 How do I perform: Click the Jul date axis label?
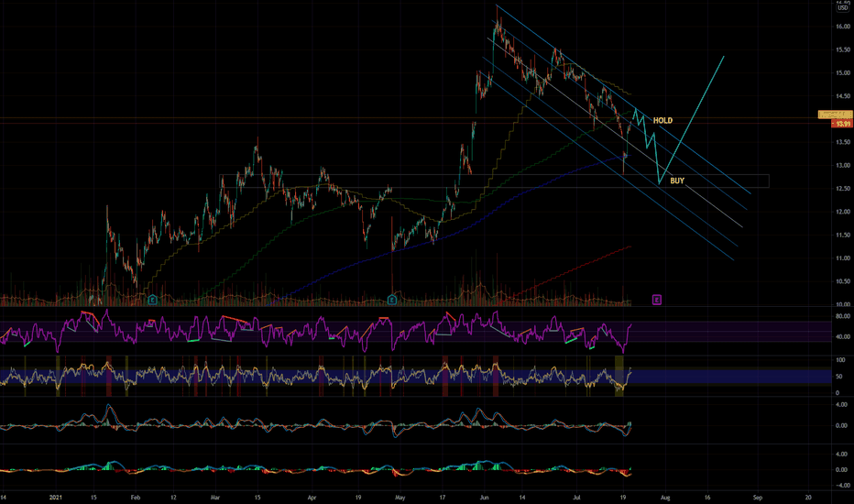coord(576,497)
